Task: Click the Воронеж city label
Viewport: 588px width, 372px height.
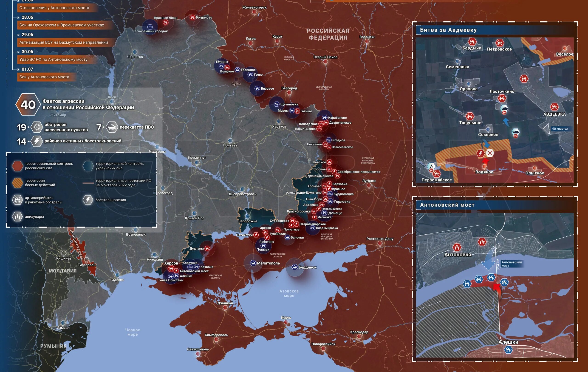Action: [x=367, y=37]
